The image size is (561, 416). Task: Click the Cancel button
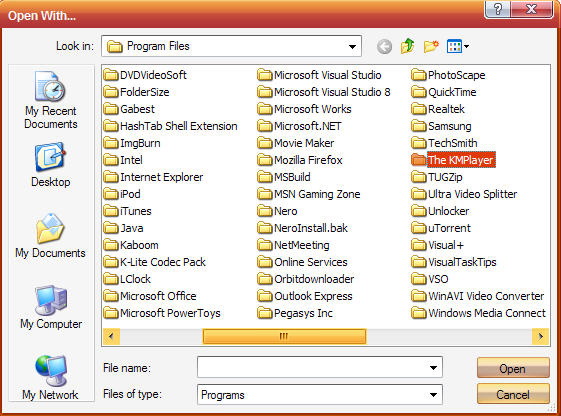pyautogui.click(x=513, y=395)
